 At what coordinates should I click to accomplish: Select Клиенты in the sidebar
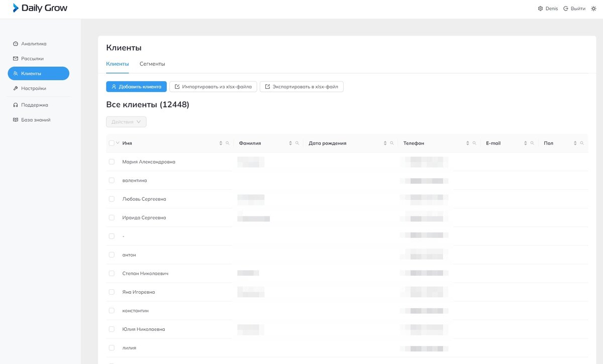point(38,73)
